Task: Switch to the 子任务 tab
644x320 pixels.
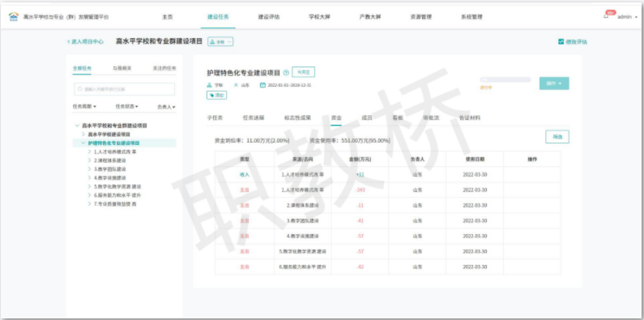Action: coord(215,117)
